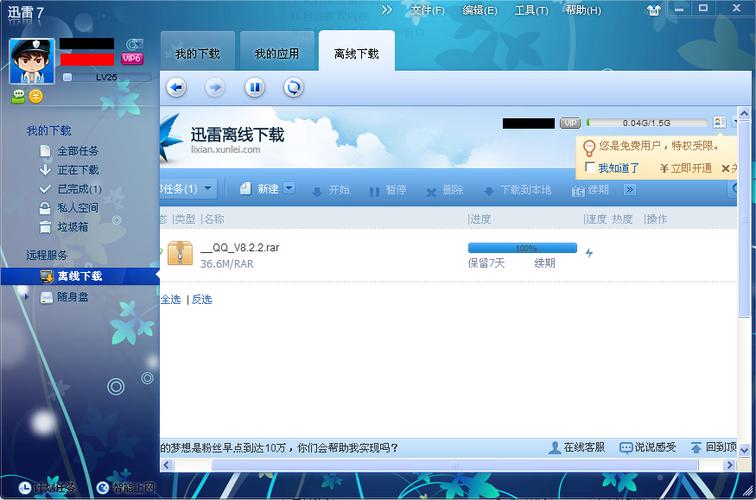Click 全选 to select all tasks
The width and height of the screenshot is (756, 500).
tap(171, 299)
